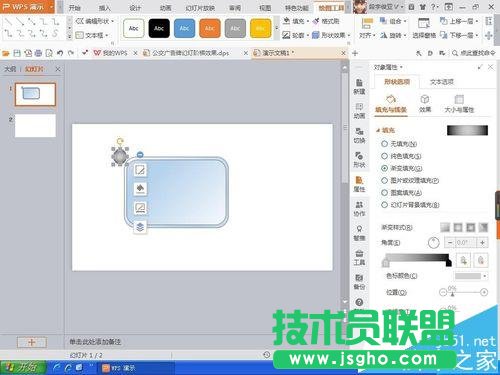The height and width of the screenshot is (375, 500).
Task: Select 渐变填充 (gradient fill) radio option
Action: pyautogui.click(x=384, y=168)
